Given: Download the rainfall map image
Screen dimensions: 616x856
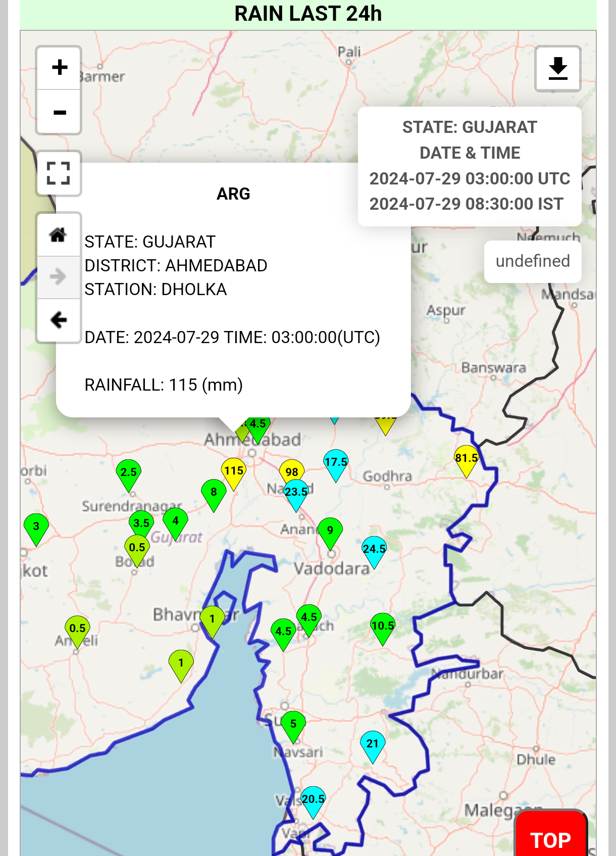Looking at the screenshot, I should coord(557,69).
